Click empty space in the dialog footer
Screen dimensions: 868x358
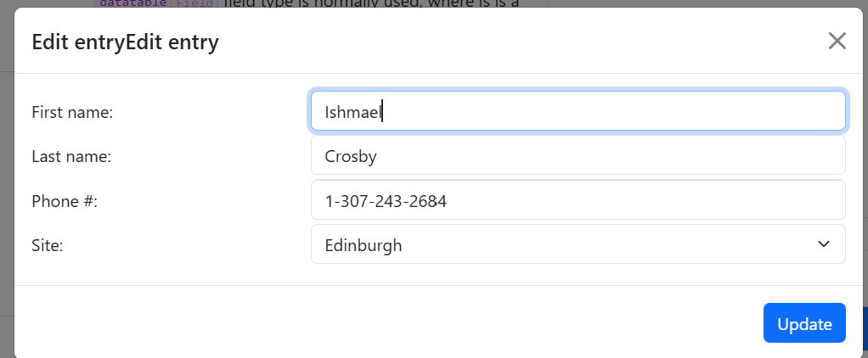tap(382, 323)
